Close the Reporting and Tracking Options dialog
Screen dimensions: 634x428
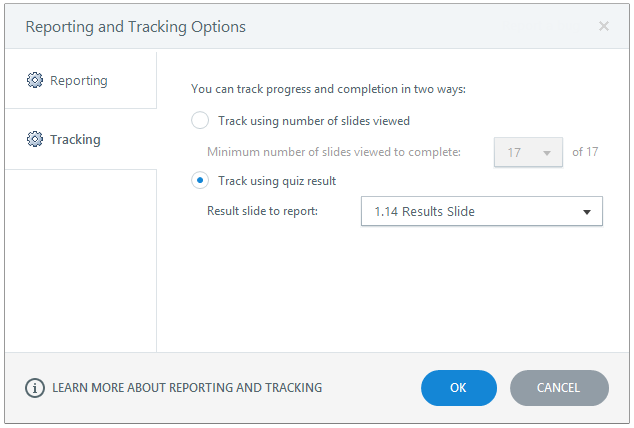pyautogui.click(x=604, y=26)
